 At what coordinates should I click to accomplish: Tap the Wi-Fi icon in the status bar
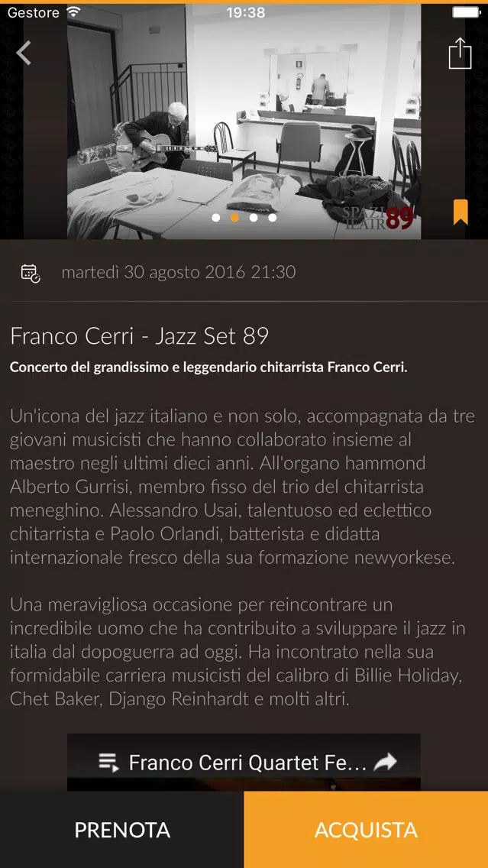[x=73, y=11]
